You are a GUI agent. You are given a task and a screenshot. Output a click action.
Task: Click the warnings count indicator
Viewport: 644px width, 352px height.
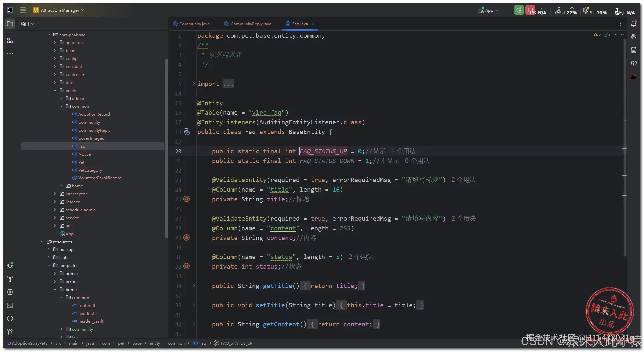[597, 35]
